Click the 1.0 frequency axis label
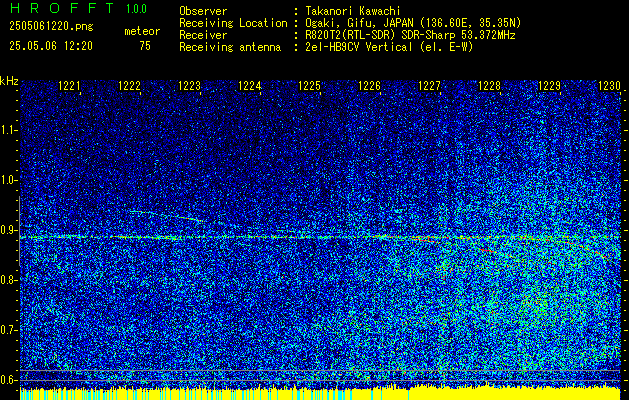Image resolution: width=629 pixels, height=400 pixels. 8,180
